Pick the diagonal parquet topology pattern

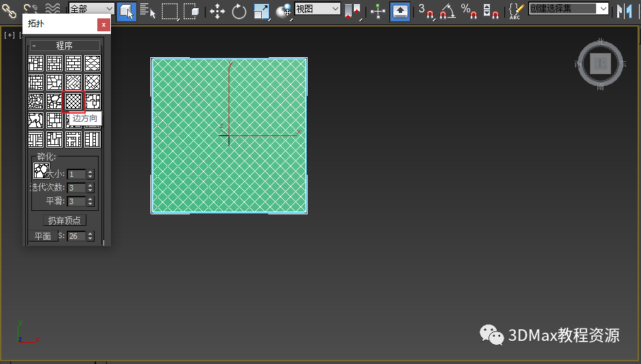click(73, 82)
